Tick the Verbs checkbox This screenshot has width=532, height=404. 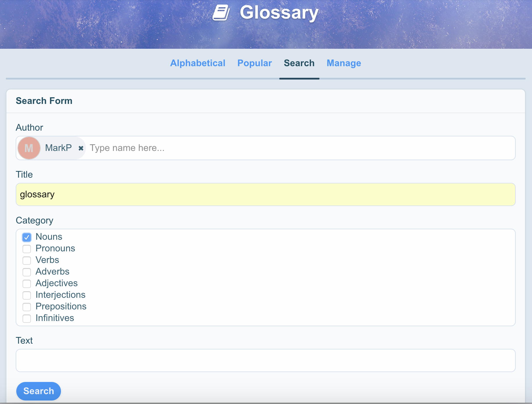tap(27, 261)
